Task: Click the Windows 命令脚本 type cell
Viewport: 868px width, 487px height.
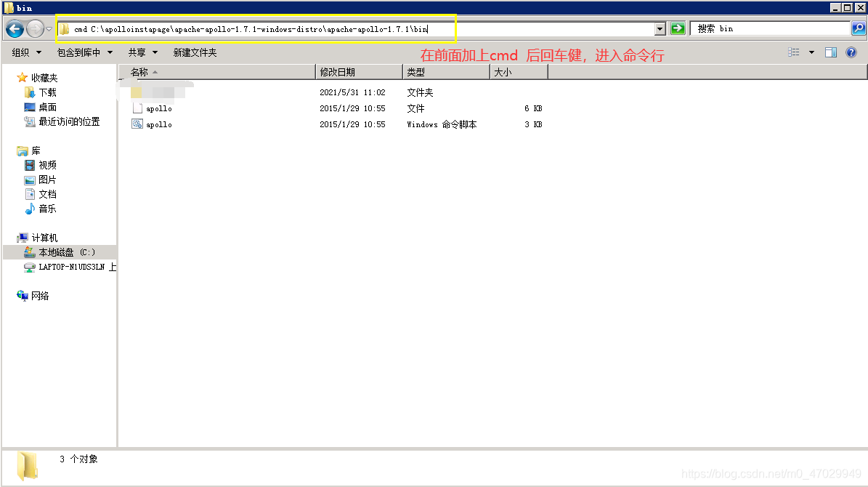Action: (x=442, y=125)
